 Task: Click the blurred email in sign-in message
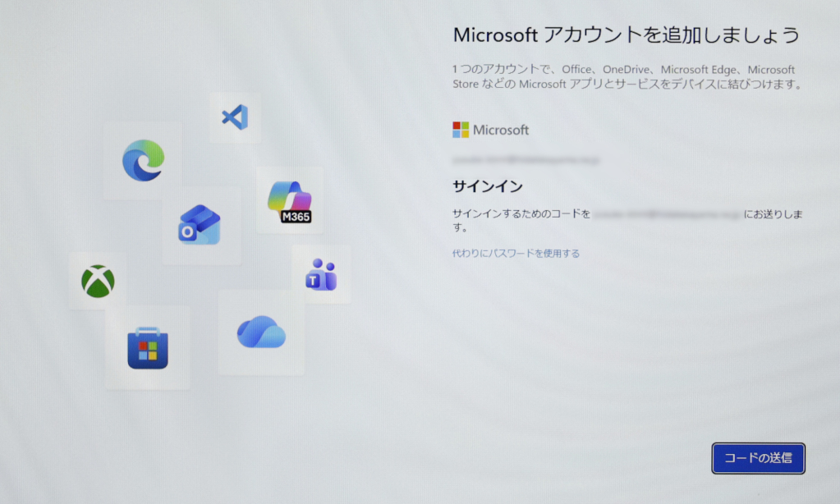pos(667,213)
